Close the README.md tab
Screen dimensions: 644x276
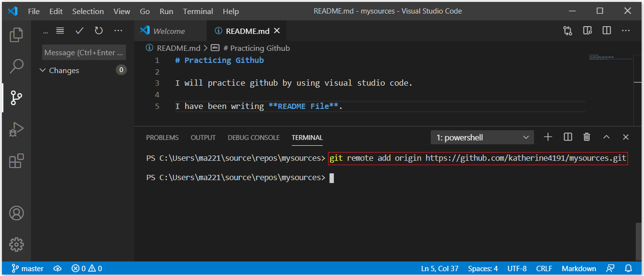277,31
